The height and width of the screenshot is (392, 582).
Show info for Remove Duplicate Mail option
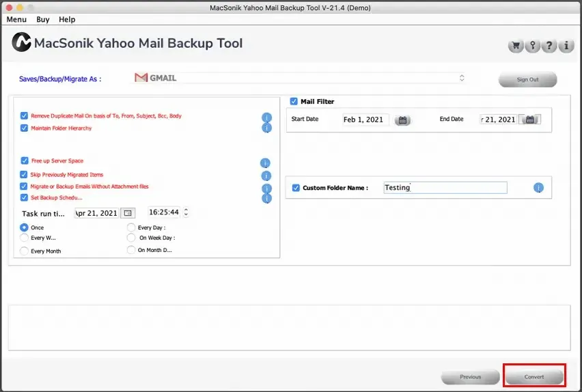(x=266, y=117)
